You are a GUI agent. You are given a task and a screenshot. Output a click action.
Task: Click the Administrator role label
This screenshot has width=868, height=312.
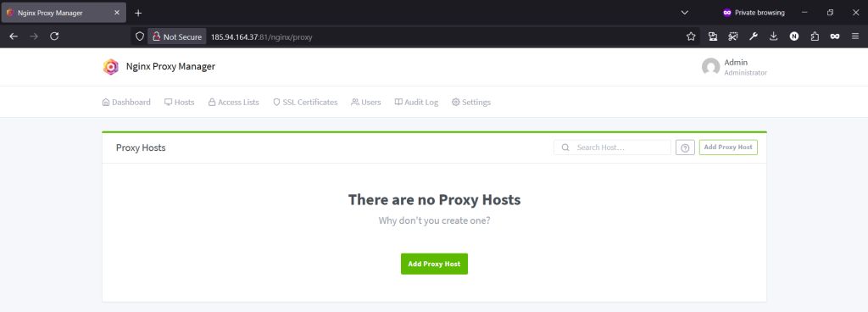pyautogui.click(x=746, y=72)
